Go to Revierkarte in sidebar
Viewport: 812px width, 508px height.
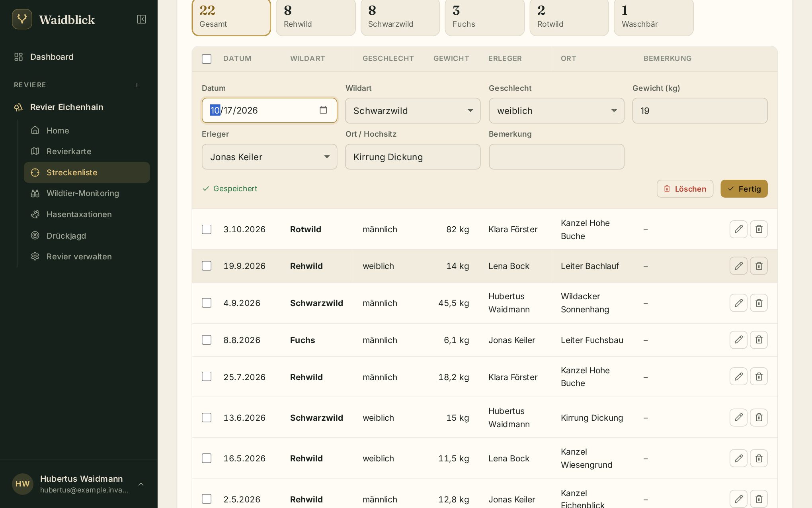[87, 151]
